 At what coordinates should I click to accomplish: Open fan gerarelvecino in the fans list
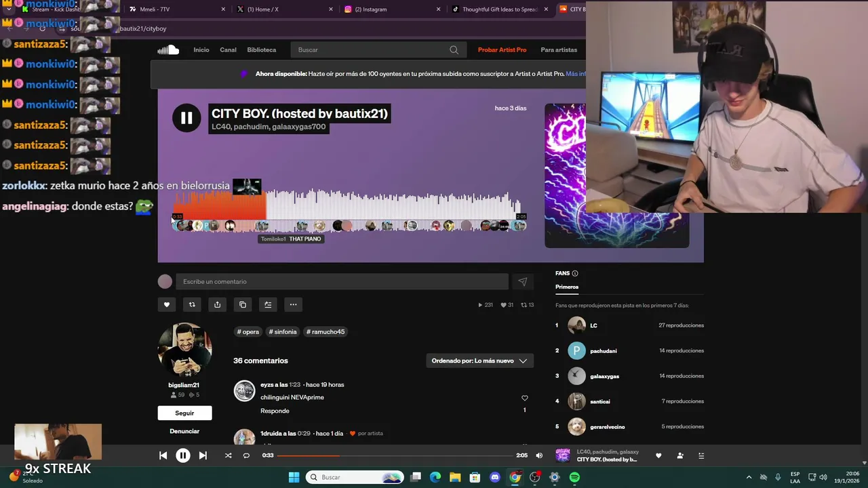click(608, 427)
